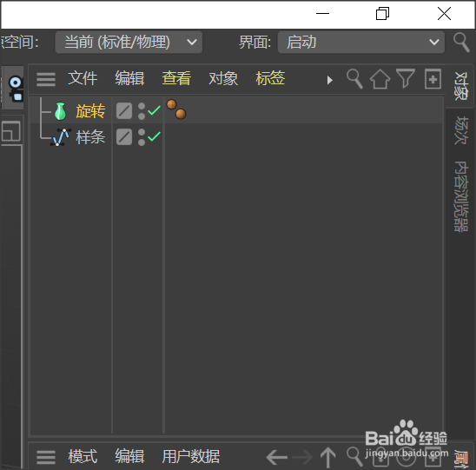The width and height of the screenshot is (476, 470).
Task: Click the orange Phong tag on 旋转
Action: click(x=176, y=109)
